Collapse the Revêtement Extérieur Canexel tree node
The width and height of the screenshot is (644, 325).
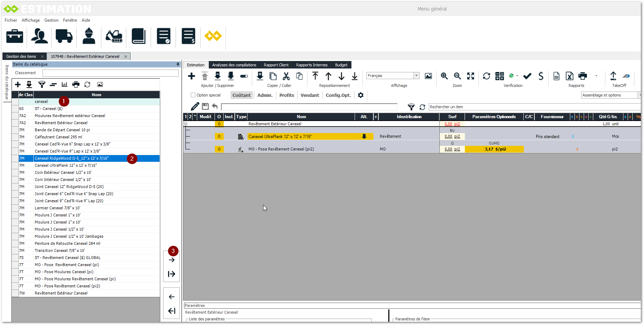tap(185, 124)
